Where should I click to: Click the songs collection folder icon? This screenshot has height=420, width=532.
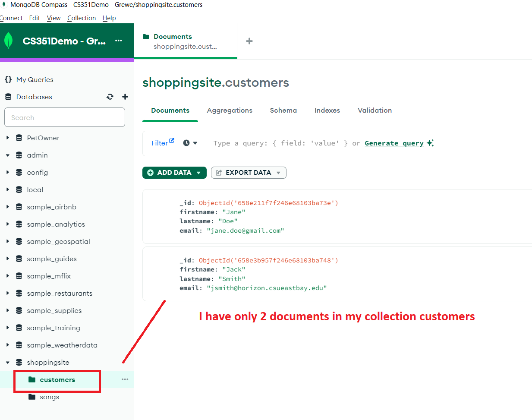[x=32, y=397]
